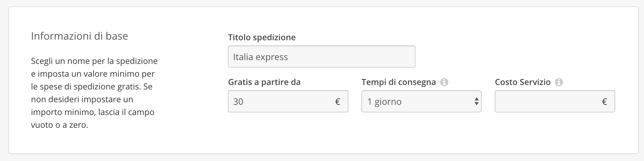Click the up-down arrows of the delivery time selector

point(476,102)
